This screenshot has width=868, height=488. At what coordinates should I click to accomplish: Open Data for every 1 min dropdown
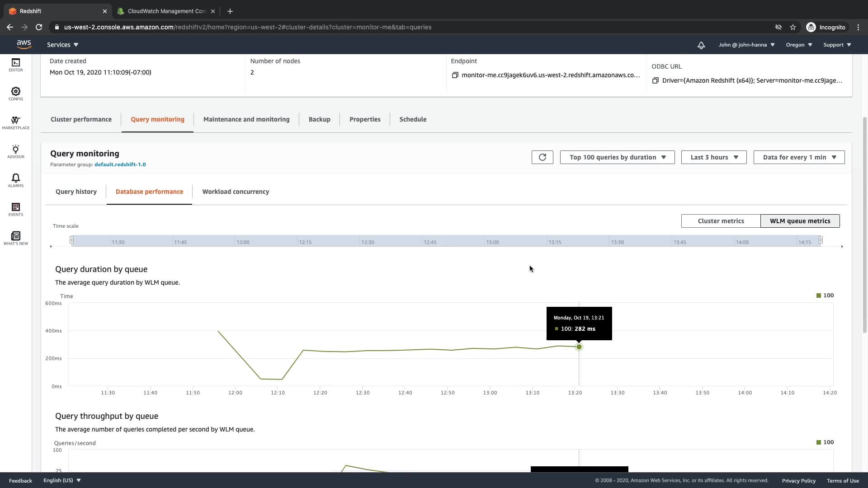tap(799, 157)
